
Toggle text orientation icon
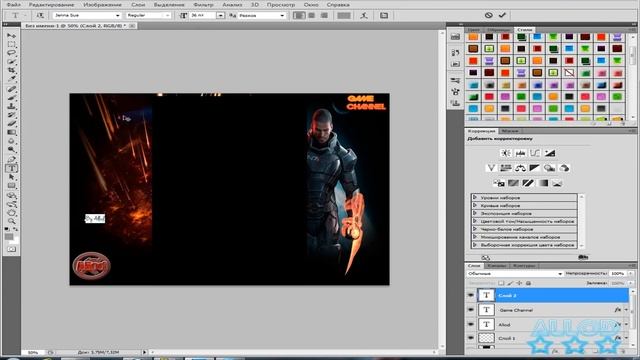click(40, 15)
